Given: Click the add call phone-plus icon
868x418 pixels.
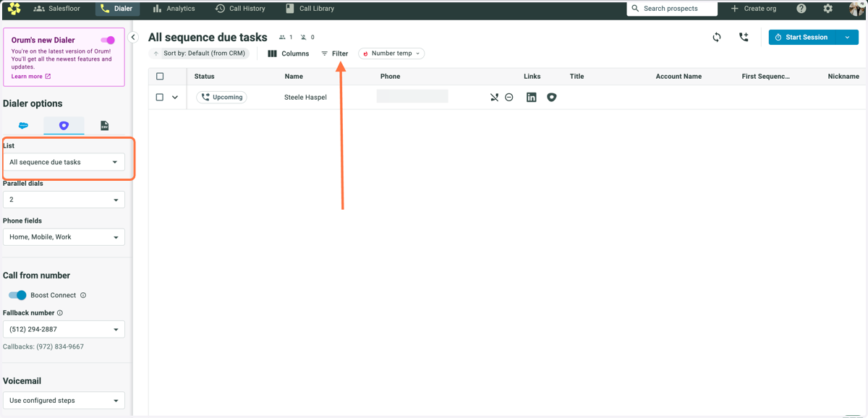Looking at the screenshot, I should pyautogui.click(x=744, y=37).
